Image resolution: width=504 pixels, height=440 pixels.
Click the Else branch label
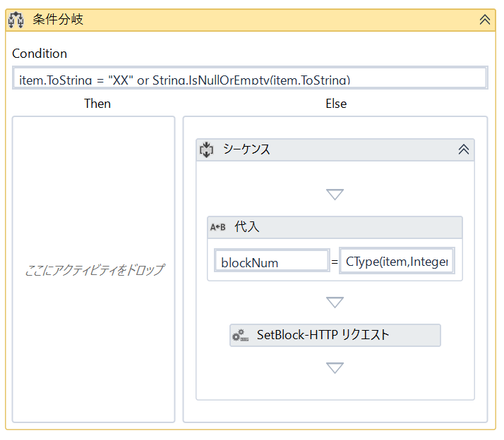tap(336, 104)
